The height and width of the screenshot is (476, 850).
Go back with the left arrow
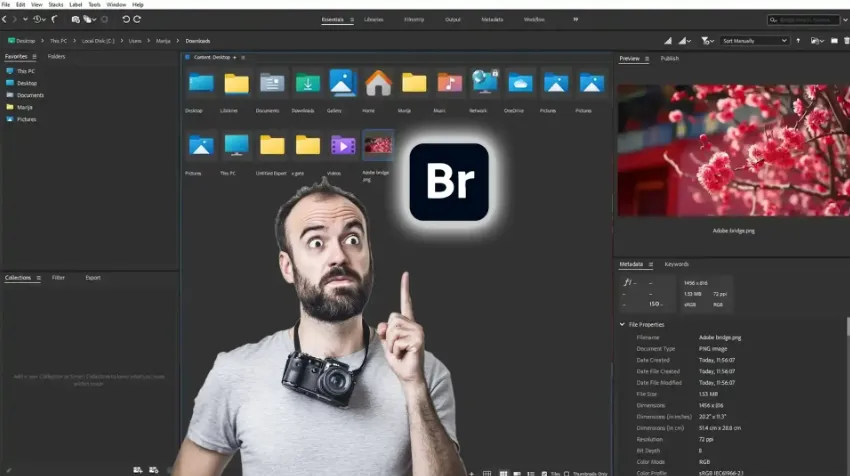click(x=4, y=19)
